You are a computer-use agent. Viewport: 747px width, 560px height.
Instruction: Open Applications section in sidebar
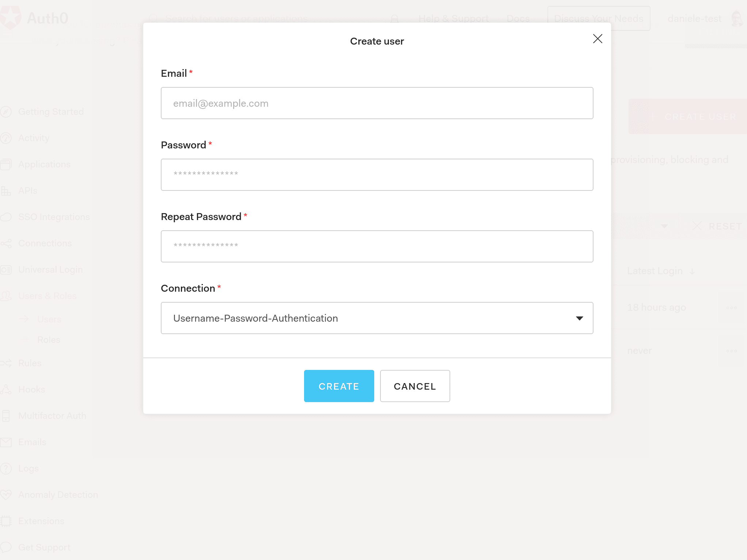pyautogui.click(x=44, y=164)
